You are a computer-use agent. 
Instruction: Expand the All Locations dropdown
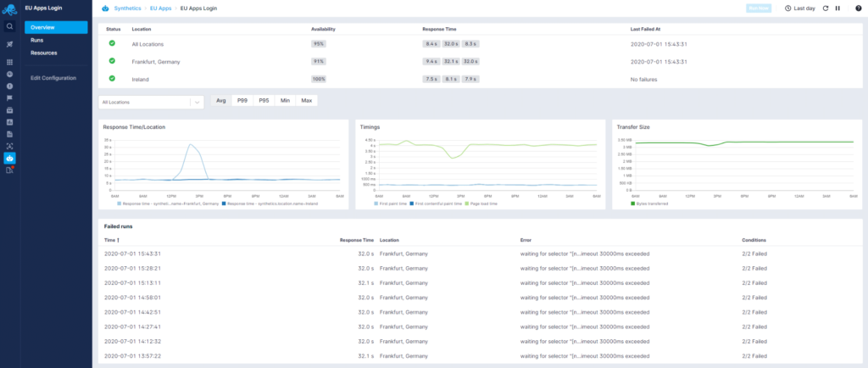(197, 102)
